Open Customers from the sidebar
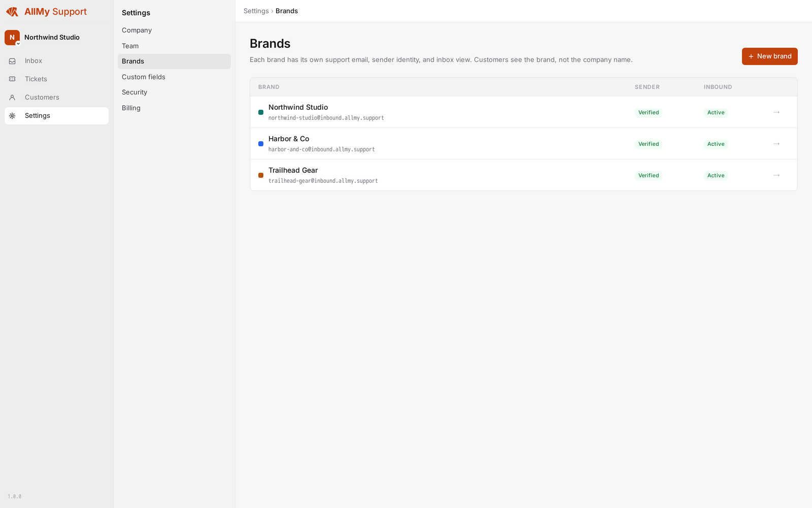Viewport: 812px width, 508px height. pyautogui.click(x=56, y=98)
